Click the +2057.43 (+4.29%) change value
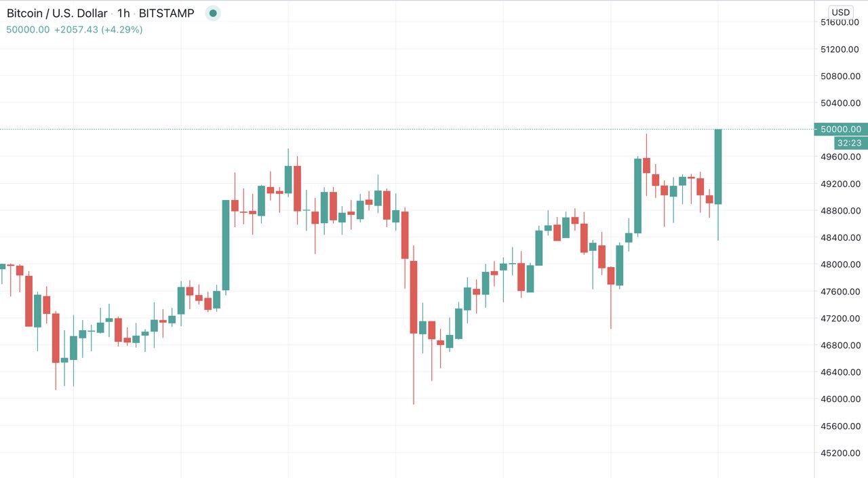Image resolution: width=868 pixels, height=478 pixels. 98,30
